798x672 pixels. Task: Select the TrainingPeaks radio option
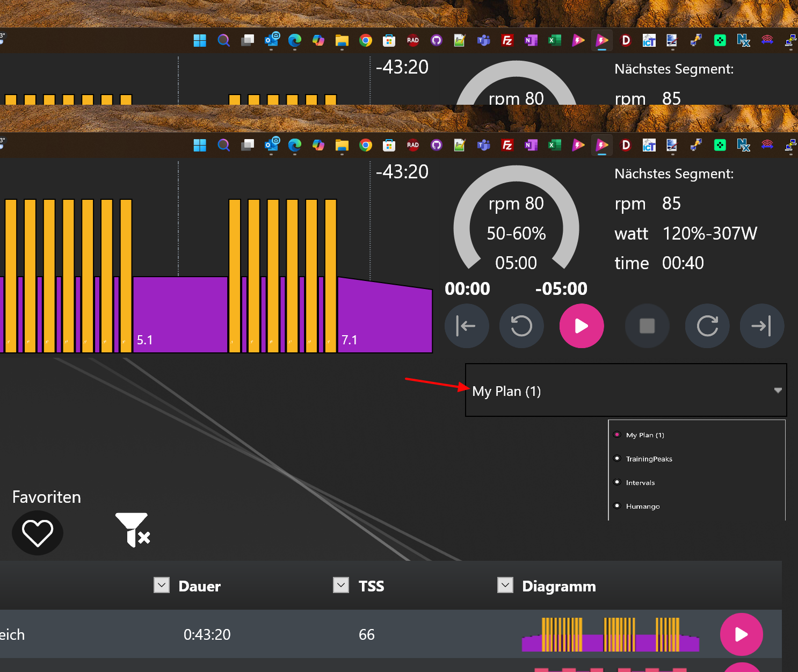pyautogui.click(x=617, y=458)
